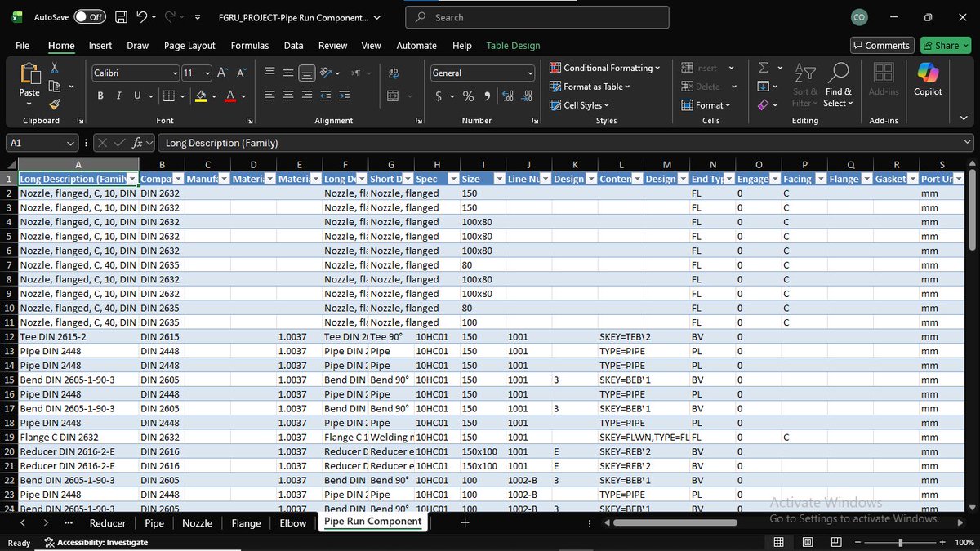Click Increase Font Size icon
The width and height of the screenshot is (980, 551).
coord(222,73)
